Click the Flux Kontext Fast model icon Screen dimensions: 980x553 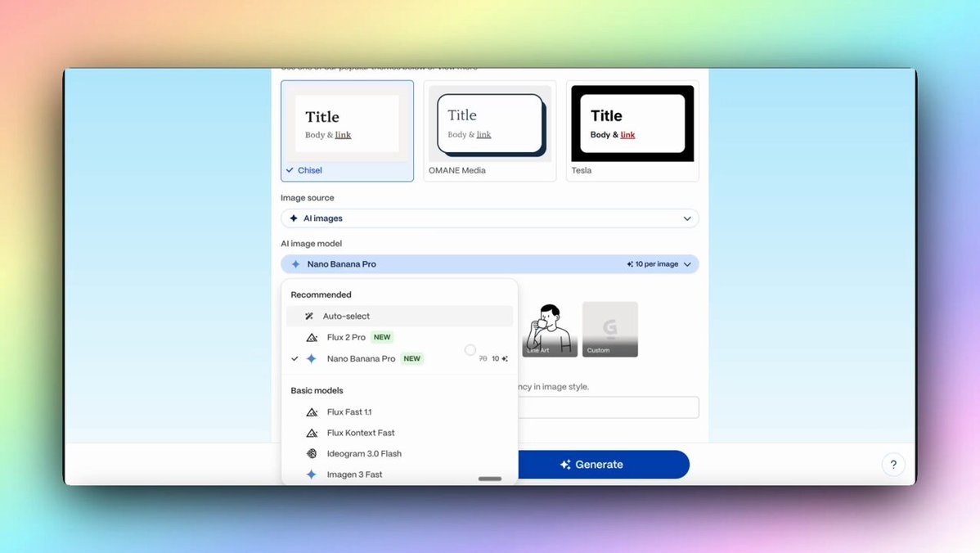(312, 434)
